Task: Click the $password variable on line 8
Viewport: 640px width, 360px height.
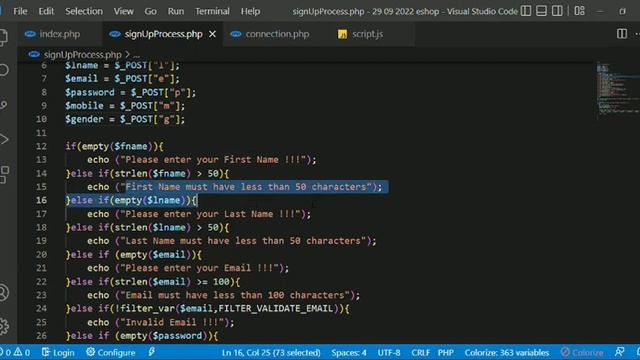Action: [90, 92]
